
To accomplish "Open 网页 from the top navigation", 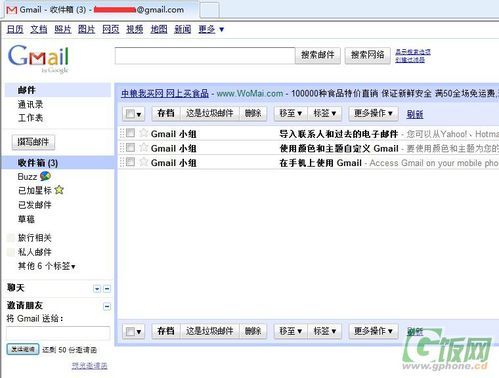I will coord(110,29).
